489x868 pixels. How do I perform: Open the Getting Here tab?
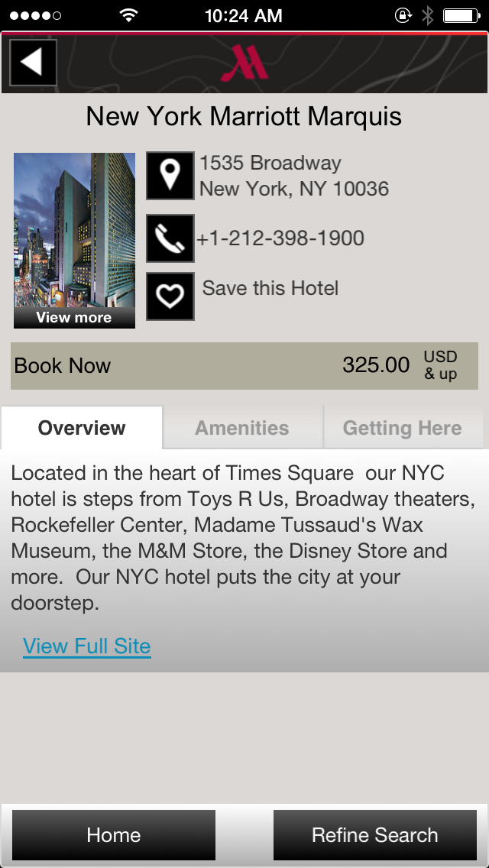point(403,428)
